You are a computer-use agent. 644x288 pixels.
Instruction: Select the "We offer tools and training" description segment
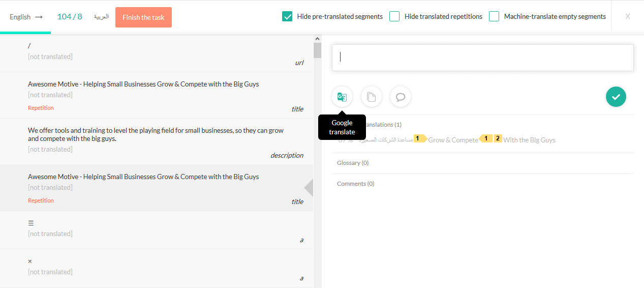[x=157, y=141]
